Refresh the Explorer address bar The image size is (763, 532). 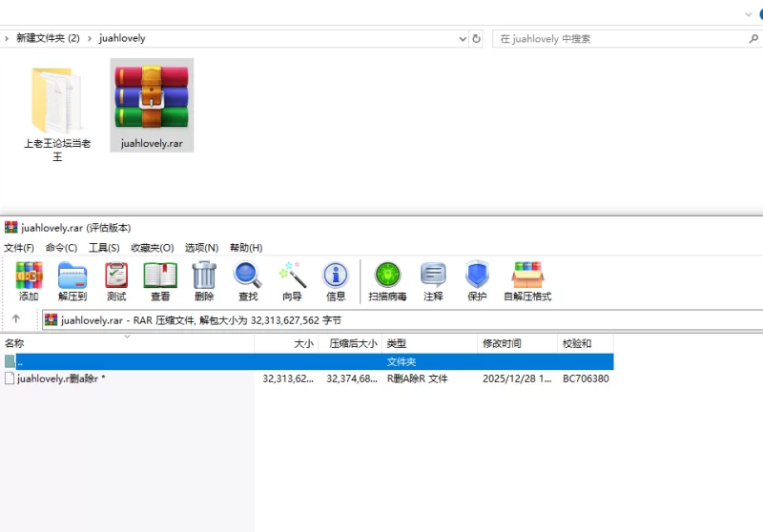(476, 38)
